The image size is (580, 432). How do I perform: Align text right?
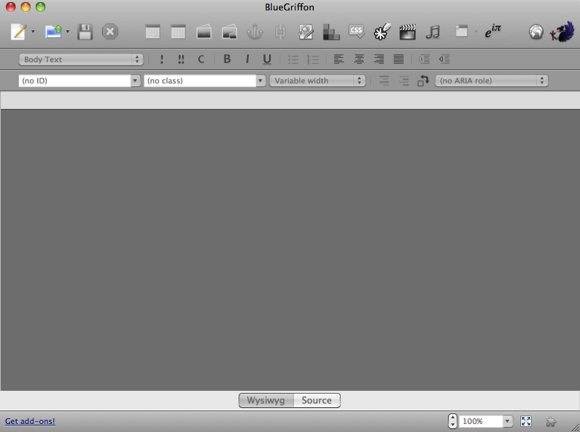click(x=379, y=59)
